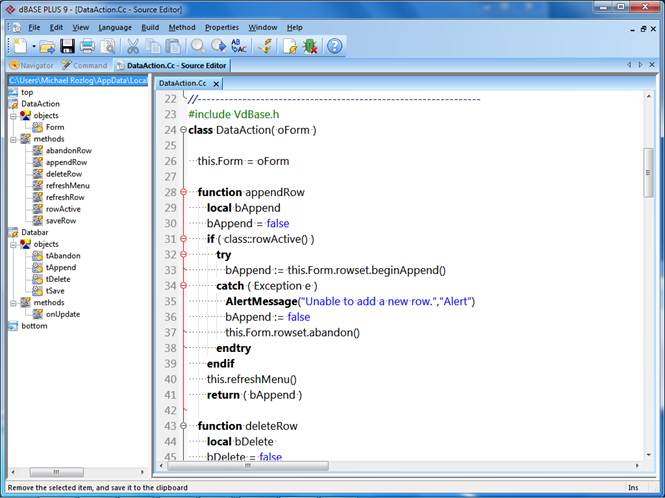Click the New file icon
This screenshot has width=665, height=498.
19,46
